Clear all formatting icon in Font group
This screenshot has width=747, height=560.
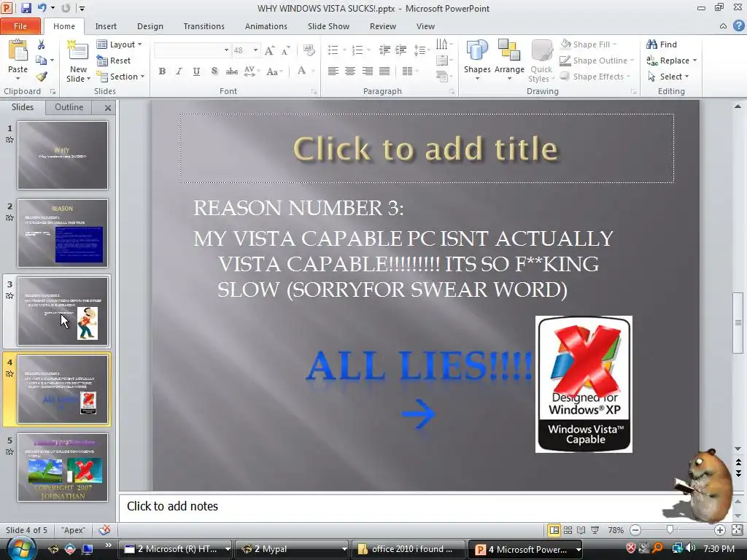(309, 50)
